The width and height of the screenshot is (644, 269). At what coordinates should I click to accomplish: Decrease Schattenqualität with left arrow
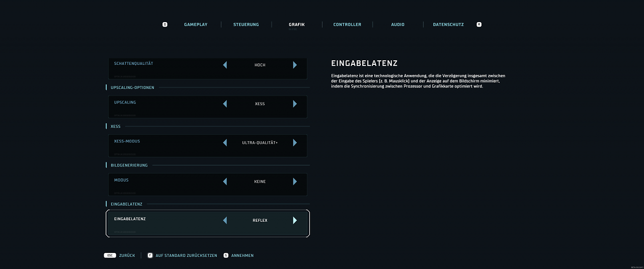point(225,65)
